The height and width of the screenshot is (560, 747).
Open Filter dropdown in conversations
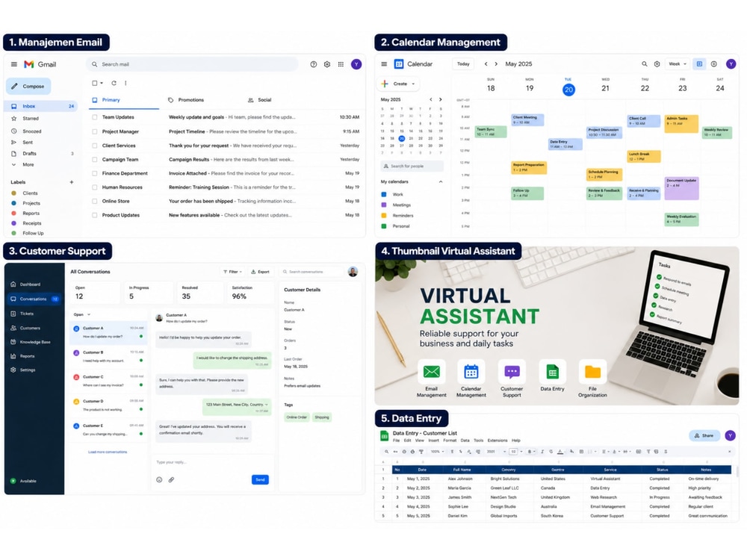[232, 272]
